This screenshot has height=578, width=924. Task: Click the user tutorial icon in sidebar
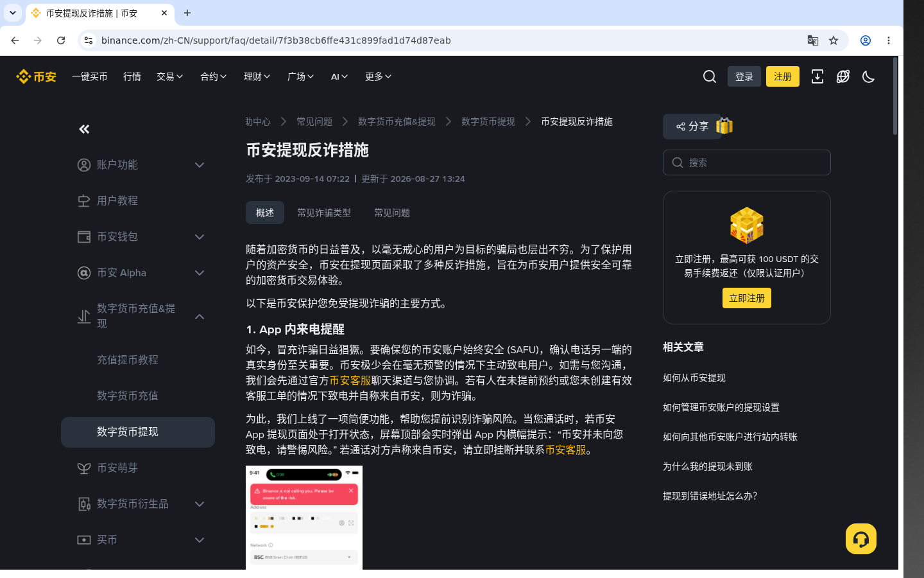(x=84, y=201)
